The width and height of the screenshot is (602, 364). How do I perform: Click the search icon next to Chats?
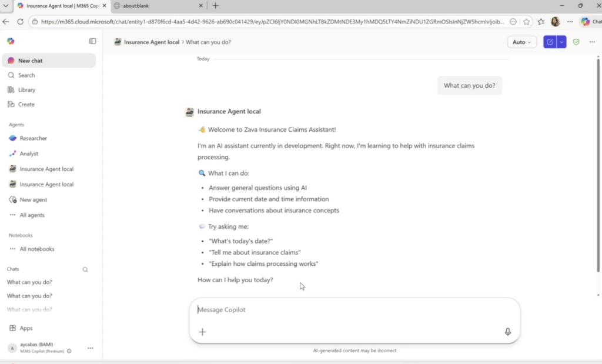pyautogui.click(x=85, y=270)
